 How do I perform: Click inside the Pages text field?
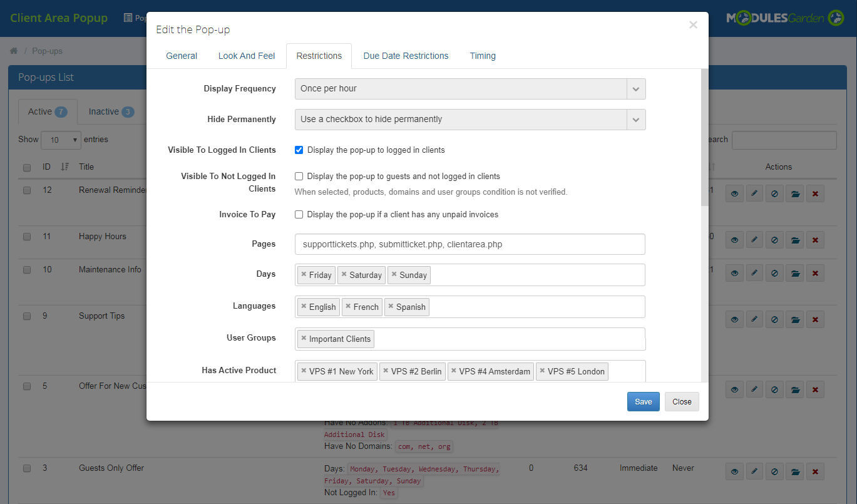click(x=470, y=244)
